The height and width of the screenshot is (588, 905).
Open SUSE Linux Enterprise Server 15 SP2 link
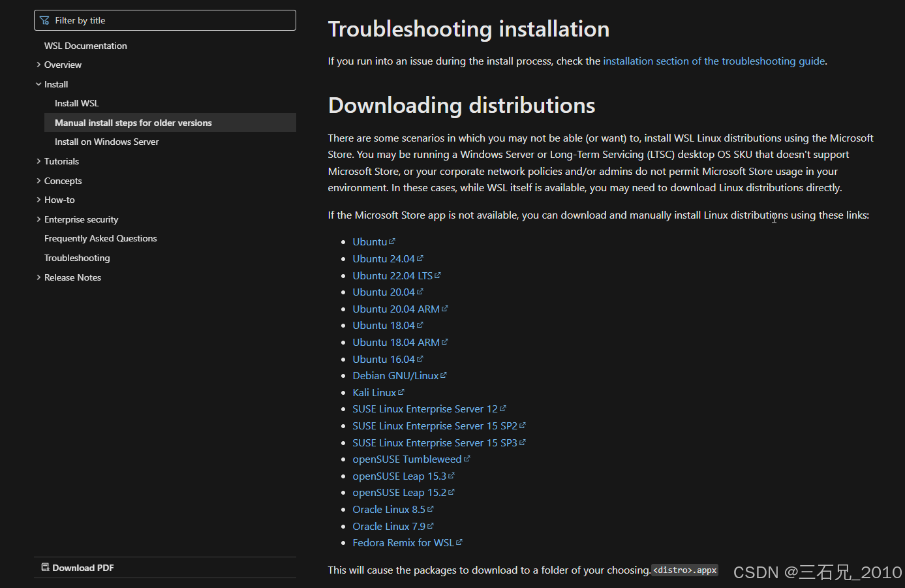(x=435, y=426)
